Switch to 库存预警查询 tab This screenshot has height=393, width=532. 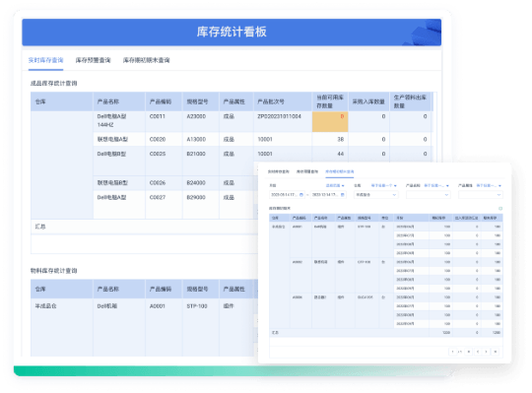[x=93, y=60]
